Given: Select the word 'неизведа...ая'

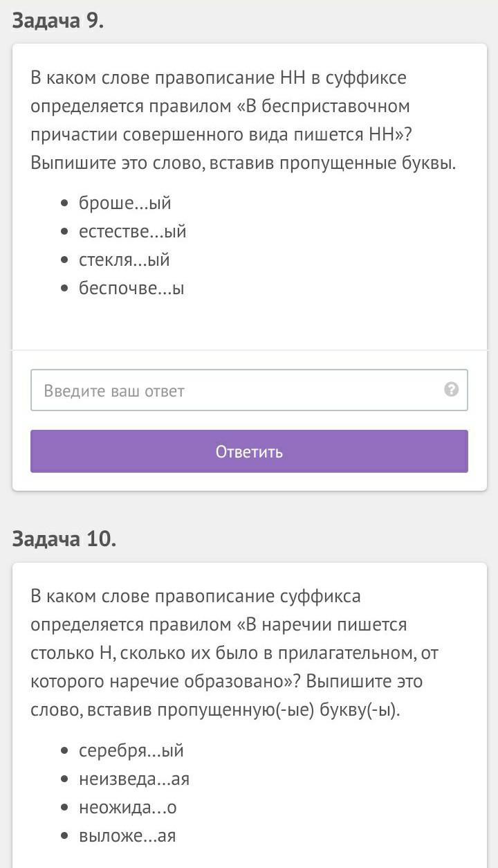Looking at the screenshot, I should [133, 779].
